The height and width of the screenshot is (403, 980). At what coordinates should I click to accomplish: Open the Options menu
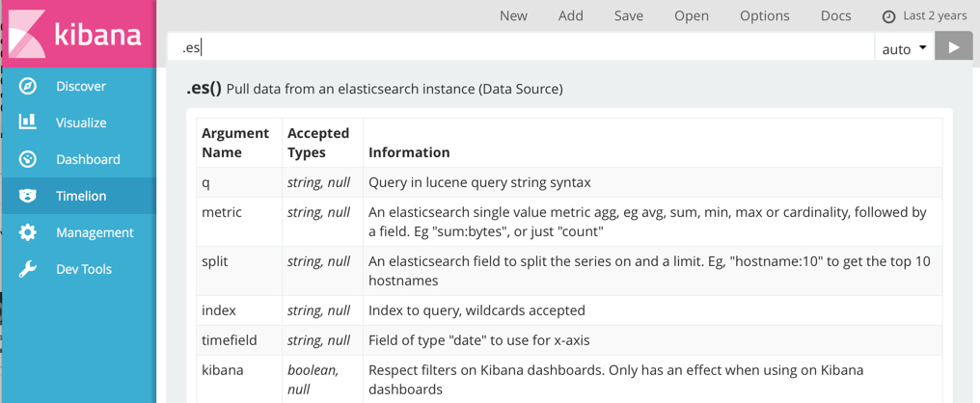764,15
